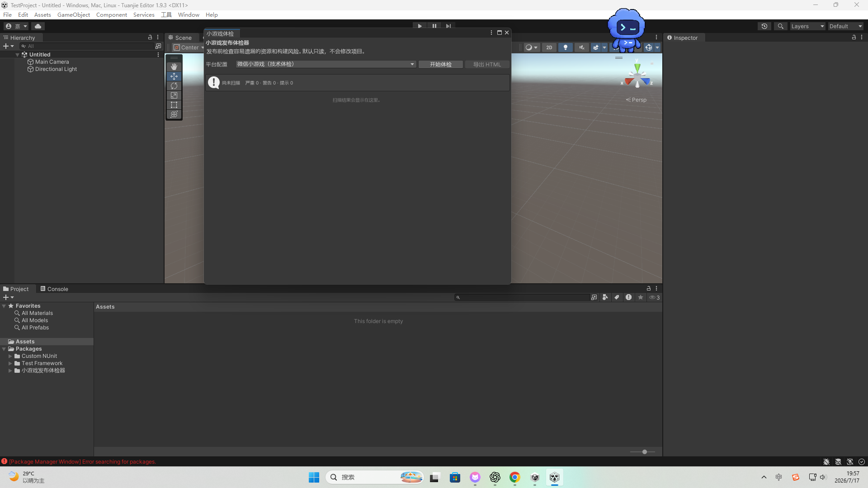Click the Project panel log-entry warning icon
Screen dimensions: 868x488
629,297
